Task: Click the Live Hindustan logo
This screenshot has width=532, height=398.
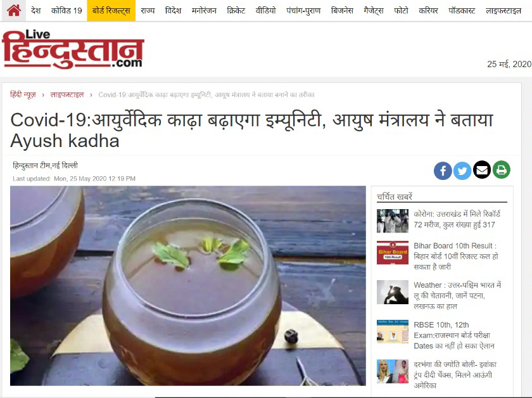Action: coord(73,49)
